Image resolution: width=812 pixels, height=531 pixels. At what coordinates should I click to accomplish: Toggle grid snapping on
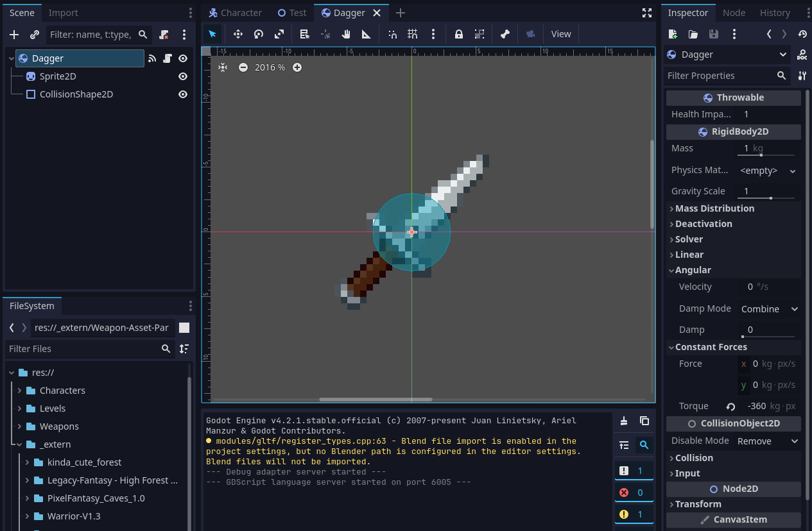click(413, 34)
